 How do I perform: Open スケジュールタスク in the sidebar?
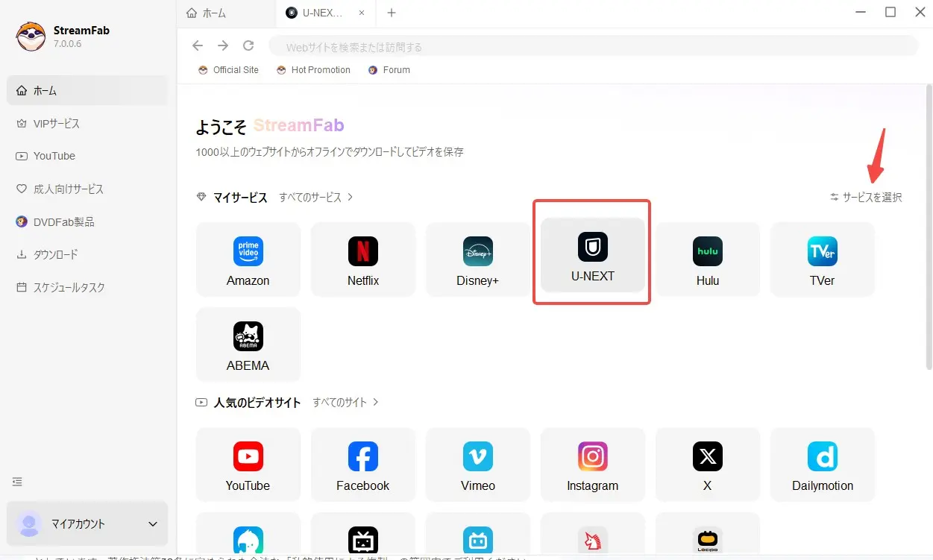click(87, 287)
